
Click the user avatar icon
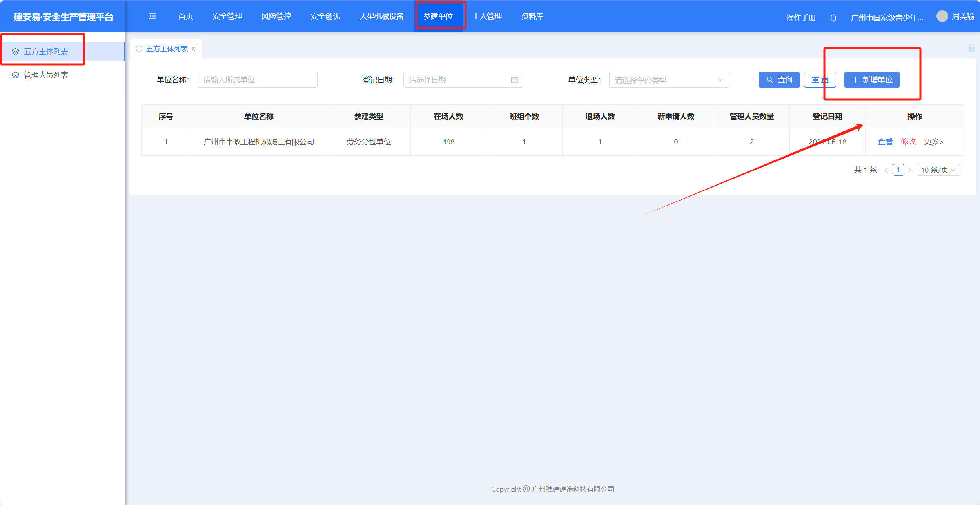(942, 16)
